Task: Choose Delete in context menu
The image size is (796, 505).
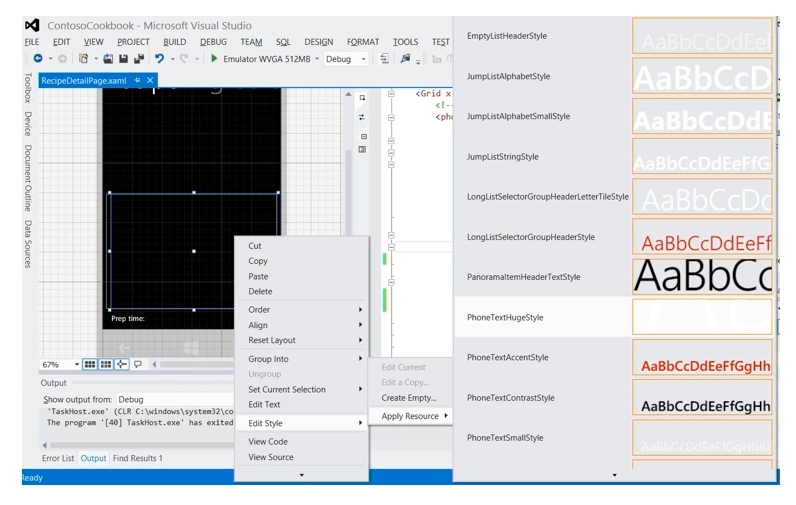Action: pos(302,291)
